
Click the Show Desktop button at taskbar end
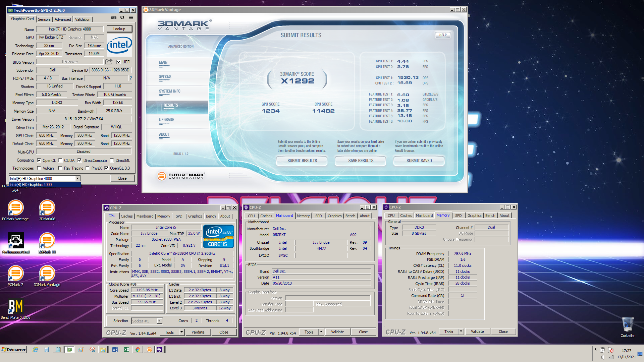pyautogui.click(x=640, y=354)
